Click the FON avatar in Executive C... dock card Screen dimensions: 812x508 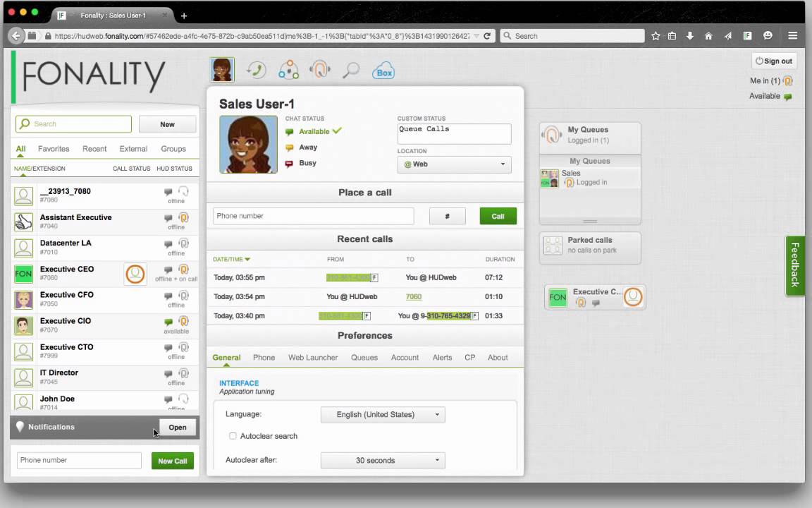[x=558, y=298]
